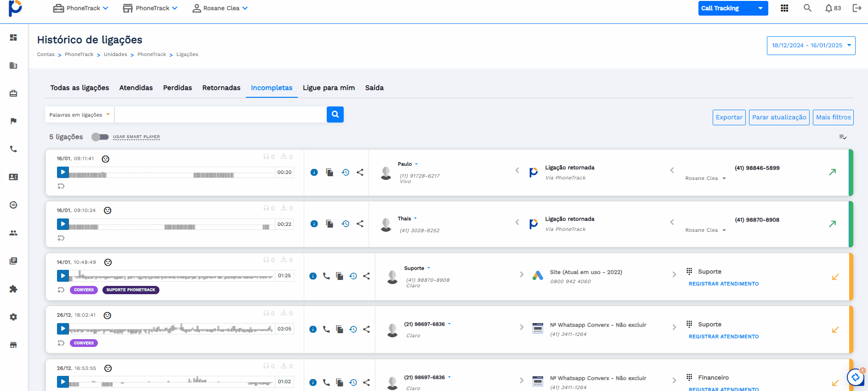Click the Suporte PhoneTrack tag
Image resolution: width=868 pixels, height=391 pixels.
131,290
